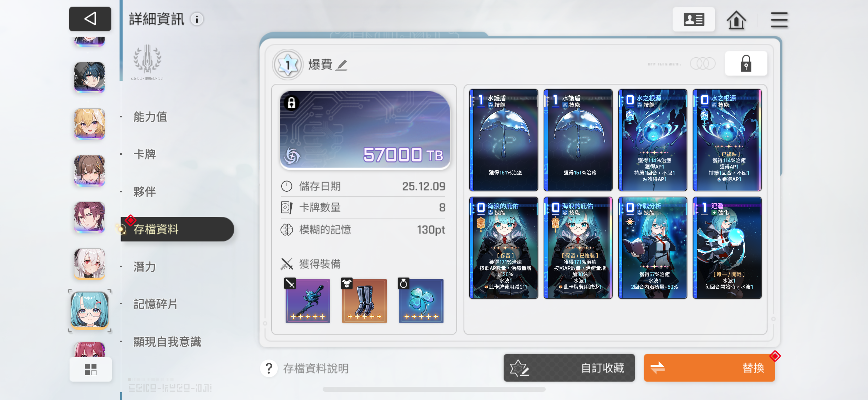Edit the 爆費 name with pencil icon
This screenshot has height=400, width=868.
click(342, 65)
